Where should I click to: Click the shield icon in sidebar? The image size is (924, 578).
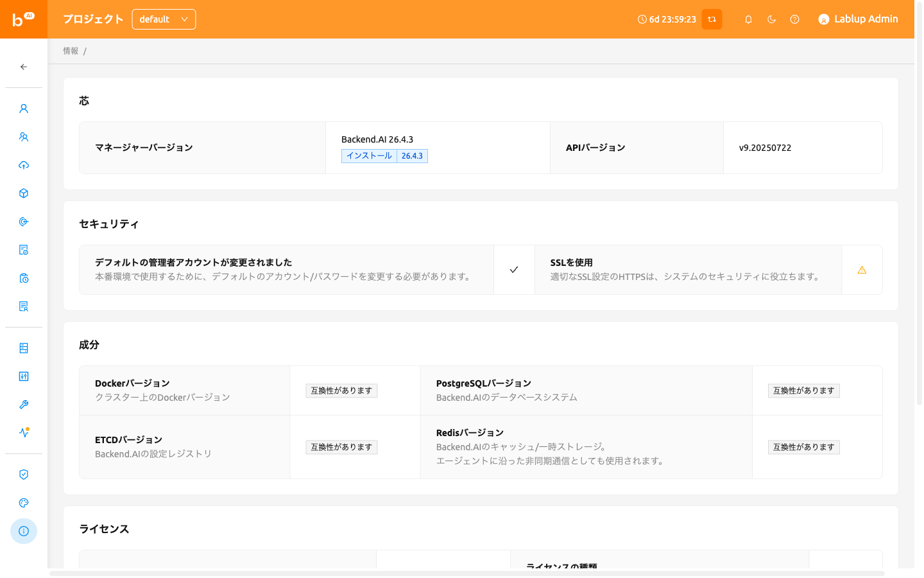(24, 475)
